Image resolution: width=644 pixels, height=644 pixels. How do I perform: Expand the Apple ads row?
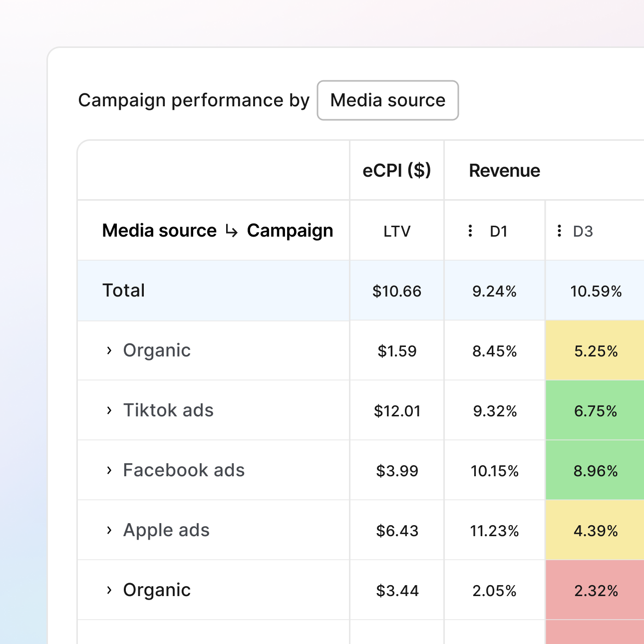click(109, 530)
